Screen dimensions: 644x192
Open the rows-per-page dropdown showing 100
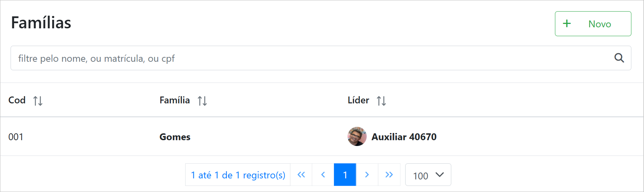point(428,175)
